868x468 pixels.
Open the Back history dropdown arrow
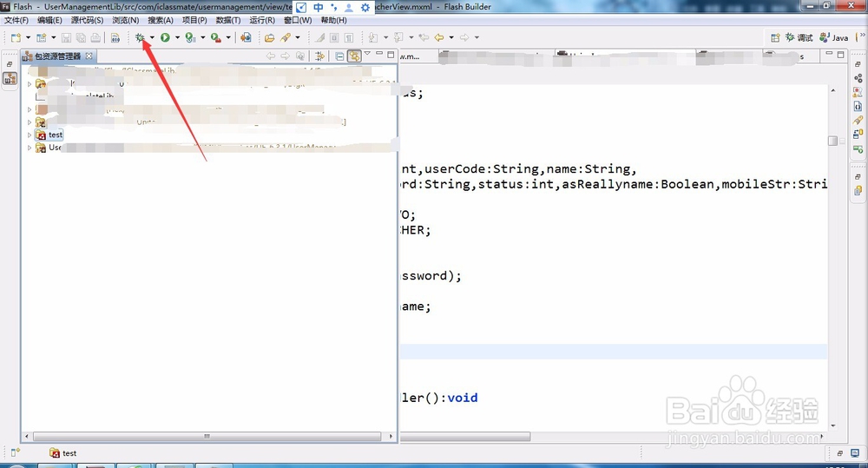[x=451, y=37]
